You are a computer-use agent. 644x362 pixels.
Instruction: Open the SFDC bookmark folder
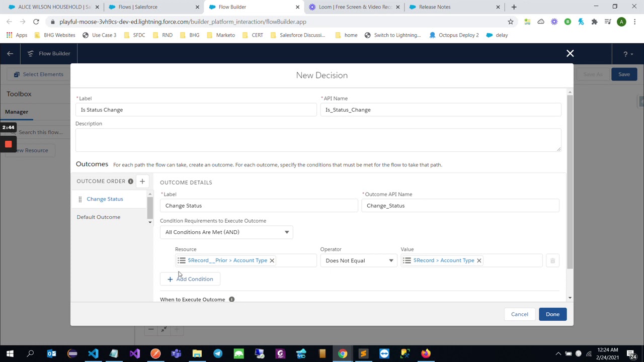coord(134,35)
